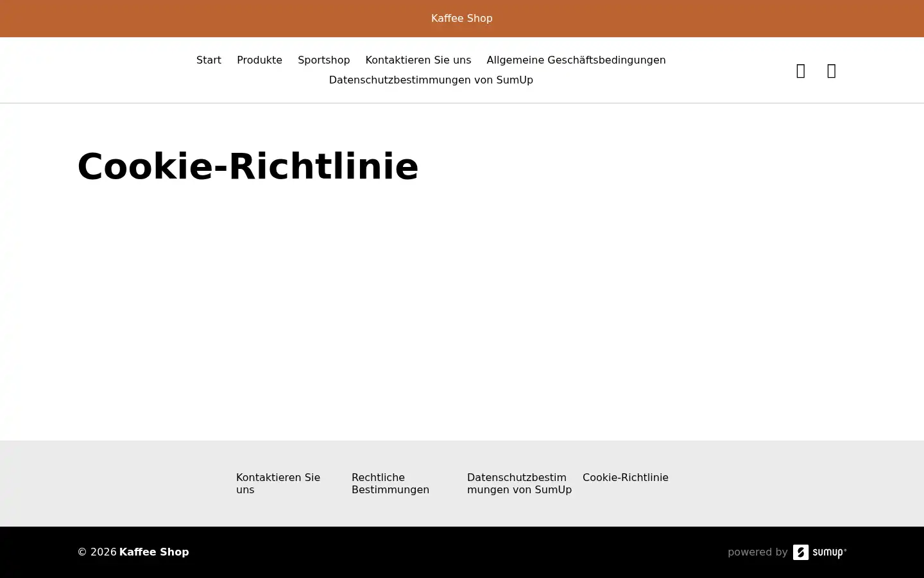Click the footer Cookie-Richtlinie link
The image size is (924, 578).
point(626,477)
